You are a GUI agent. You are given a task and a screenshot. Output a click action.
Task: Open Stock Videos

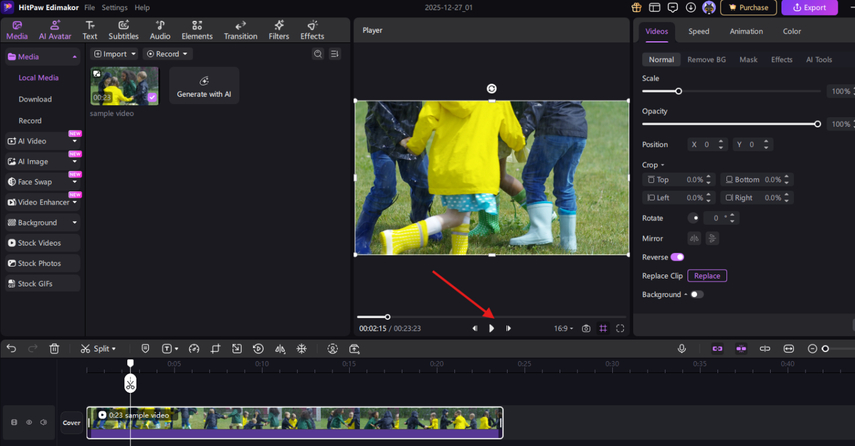click(x=43, y=243)
